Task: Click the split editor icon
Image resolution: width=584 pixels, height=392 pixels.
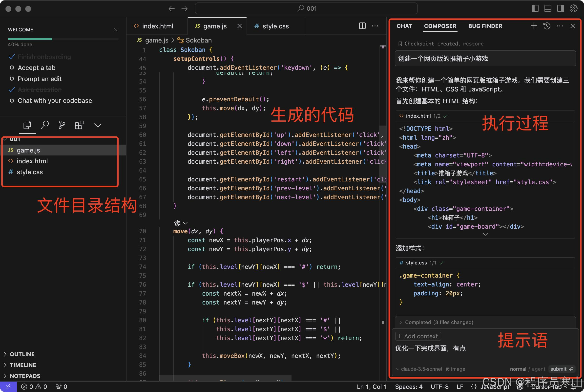Action: click(x=362, y=26)
